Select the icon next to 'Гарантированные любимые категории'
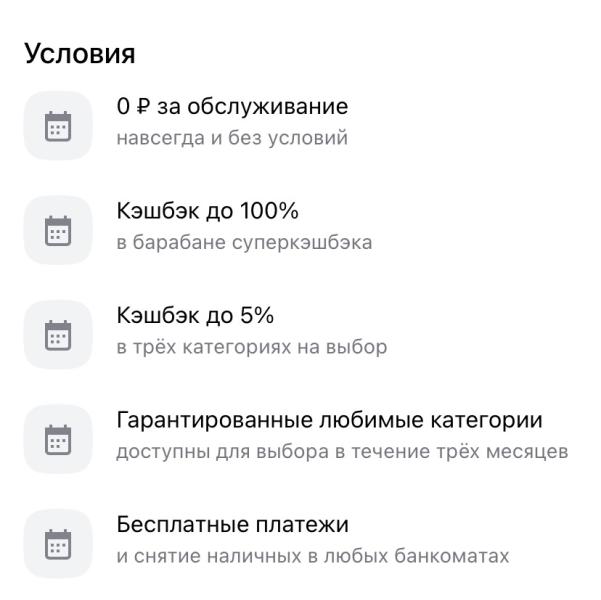Viewport: 601px width, 600px height. tap(59, 439)
